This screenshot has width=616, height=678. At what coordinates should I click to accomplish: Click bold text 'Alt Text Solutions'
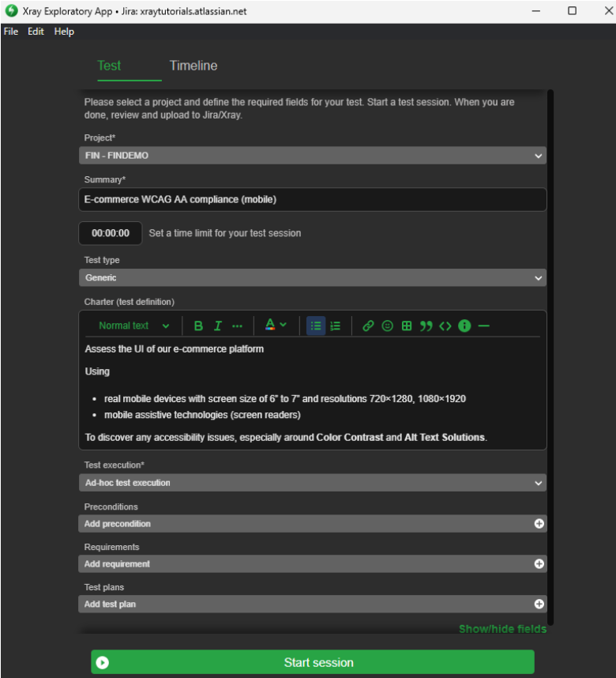(445, 437)
